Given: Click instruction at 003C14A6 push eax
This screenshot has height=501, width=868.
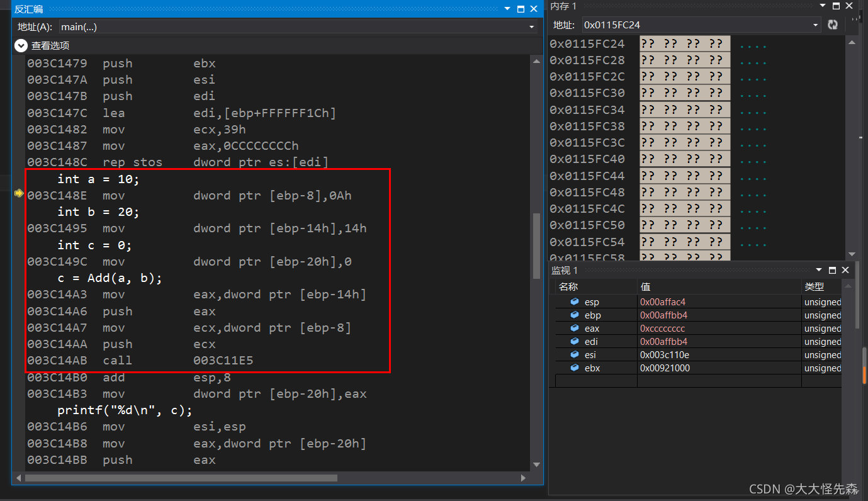Looking at the screenshot, I should (x=121, y=312).
